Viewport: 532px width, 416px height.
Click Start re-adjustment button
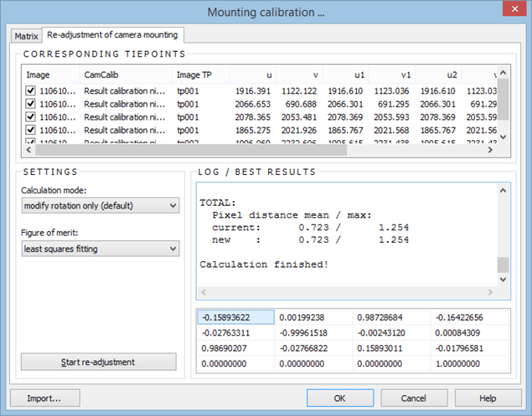pos(98,362)
